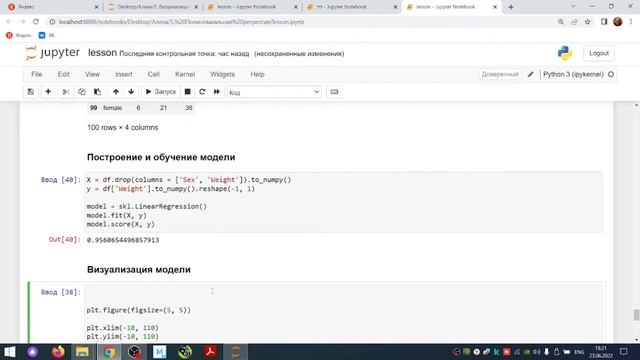Click the heading Построение и обучение модели
The height and width of the screenshot is (360, 640).
161,157
